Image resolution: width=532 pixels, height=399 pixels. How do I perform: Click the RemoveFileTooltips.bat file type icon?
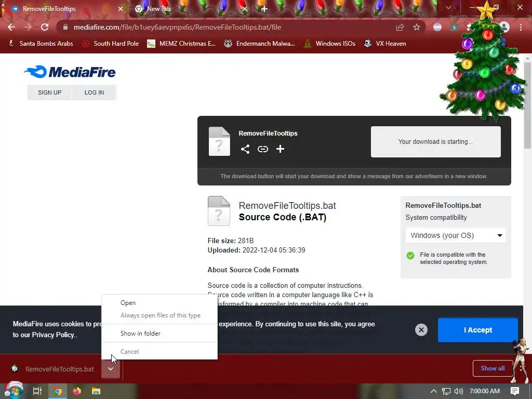tap(219, 211)
